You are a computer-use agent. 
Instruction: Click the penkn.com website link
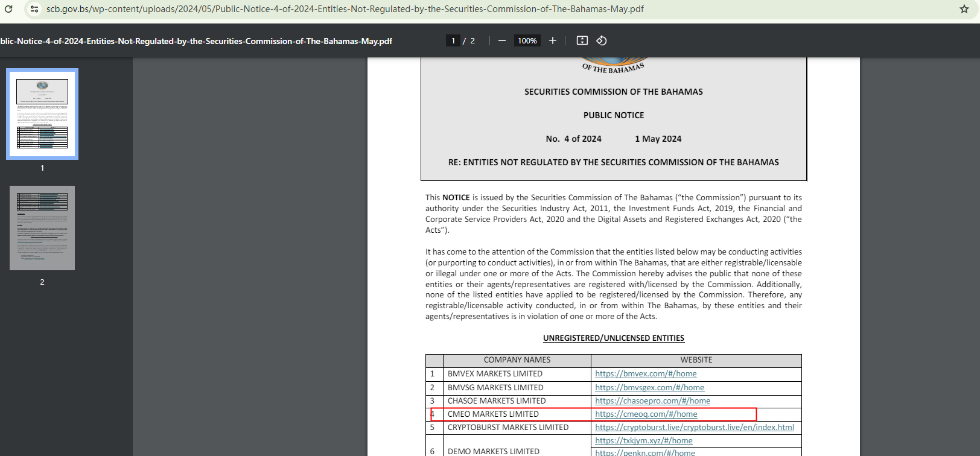[644, 452]
